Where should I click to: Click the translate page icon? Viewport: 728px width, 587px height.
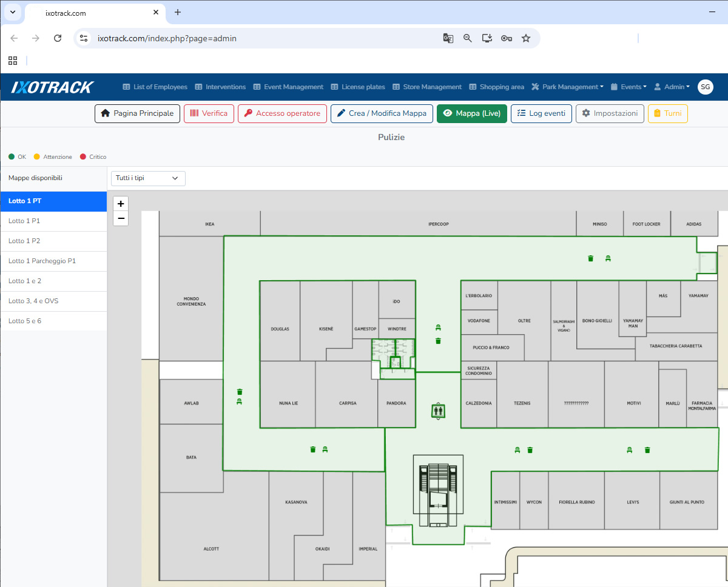[x=448, y=38]
